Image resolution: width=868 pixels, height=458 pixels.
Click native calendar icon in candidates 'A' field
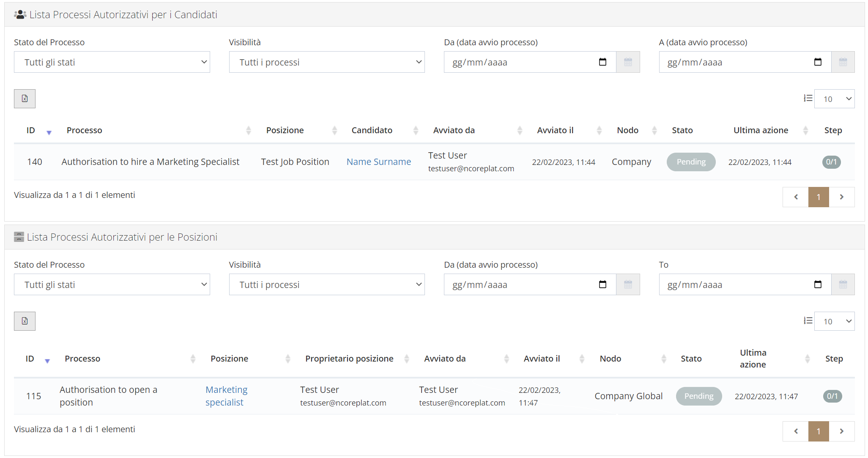pos(818,62)
